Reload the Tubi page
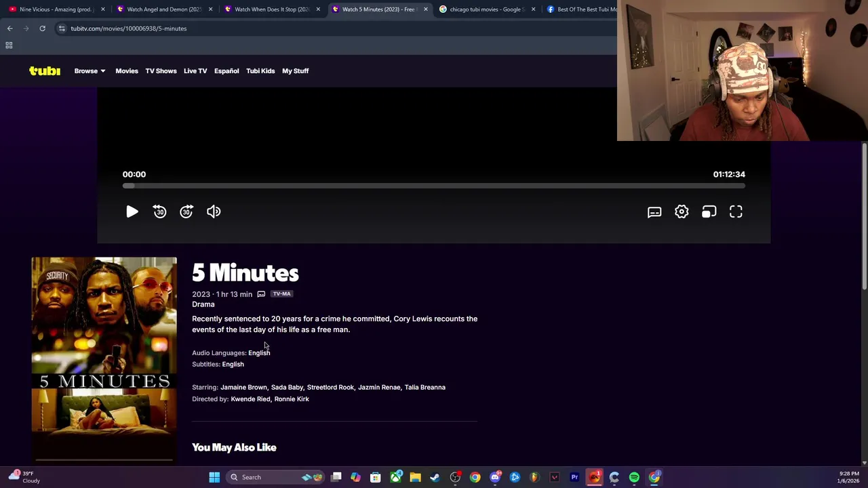868x488 pixels. click(42, 28)
